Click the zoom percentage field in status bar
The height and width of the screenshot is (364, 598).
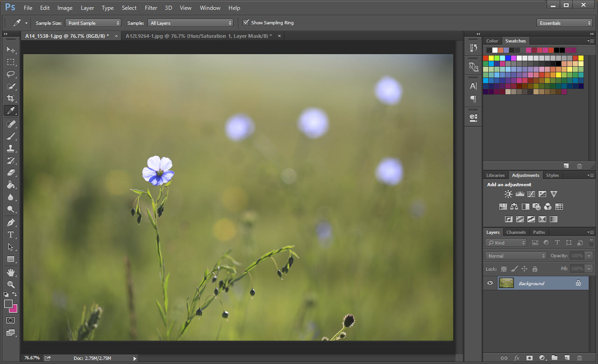point(32,358)
